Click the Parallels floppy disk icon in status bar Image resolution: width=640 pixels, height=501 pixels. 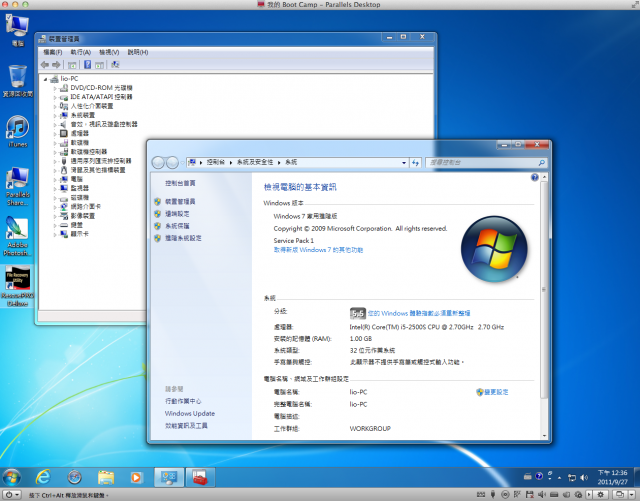click(x=529, y=494)
